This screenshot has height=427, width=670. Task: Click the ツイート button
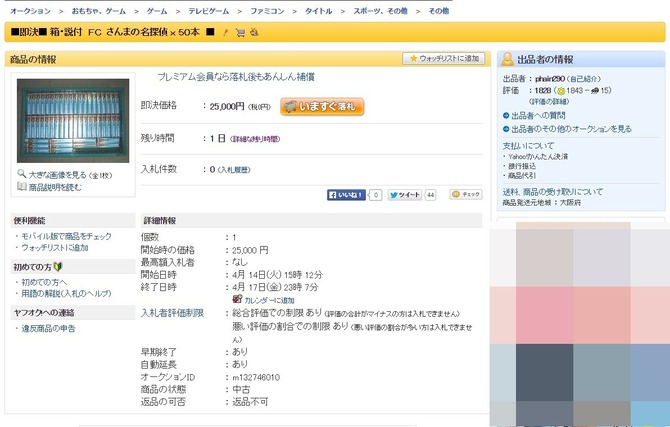coord(405,195)
